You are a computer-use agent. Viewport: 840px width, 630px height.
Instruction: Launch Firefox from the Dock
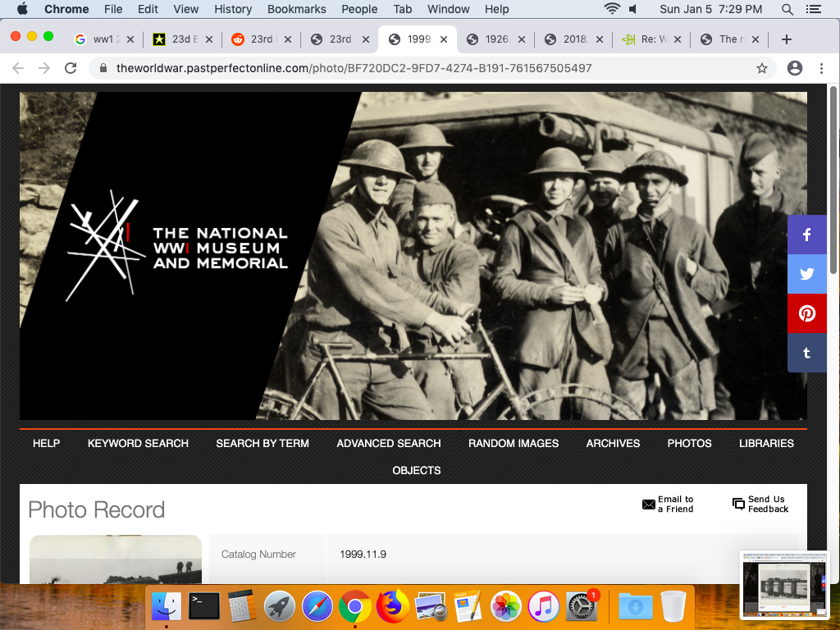pyautogui.click(x=393, y=607)
